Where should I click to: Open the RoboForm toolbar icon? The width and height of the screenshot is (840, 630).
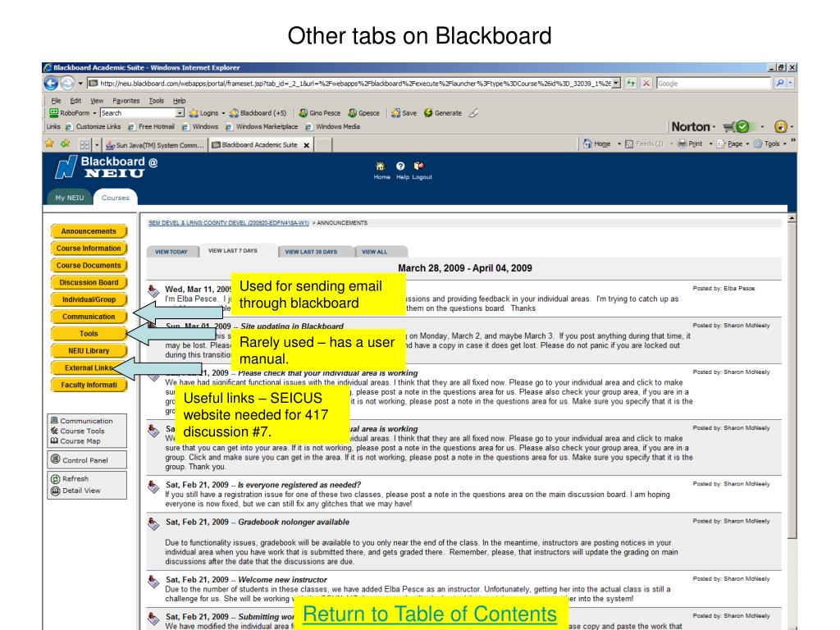coord(53,113)
